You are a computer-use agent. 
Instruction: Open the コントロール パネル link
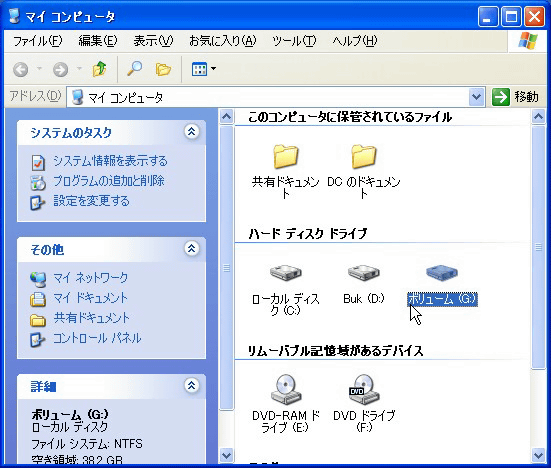coord(97,338)
